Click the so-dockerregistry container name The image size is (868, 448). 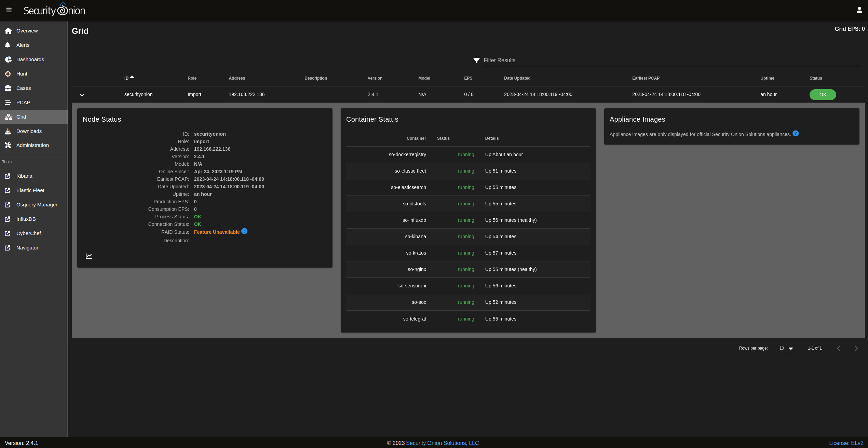click(407, 154)
